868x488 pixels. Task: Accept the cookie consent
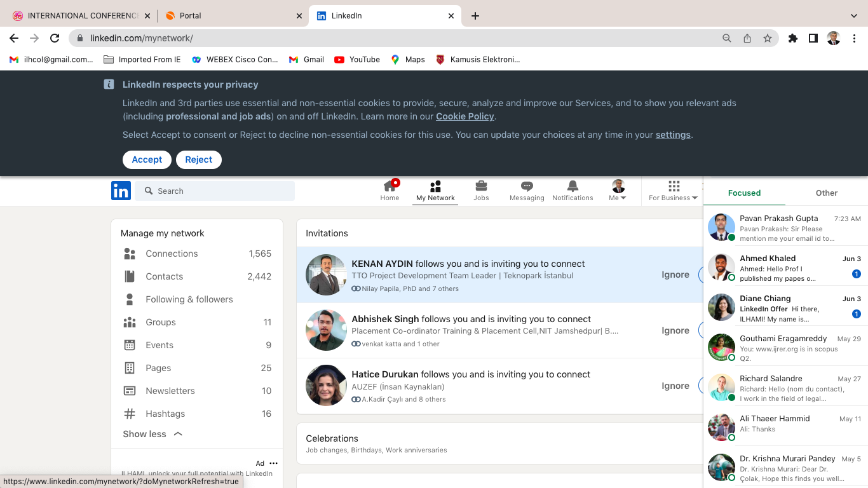click(147, 159)
